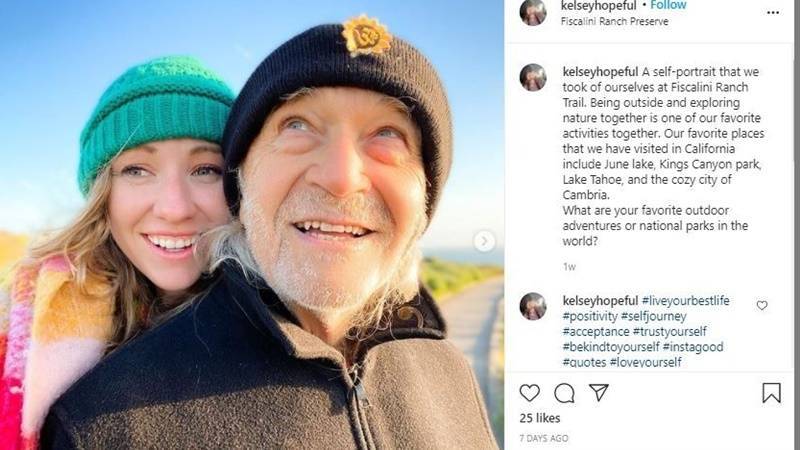
Task: Like the post with the heart icon
Action: tap(530, 393)
